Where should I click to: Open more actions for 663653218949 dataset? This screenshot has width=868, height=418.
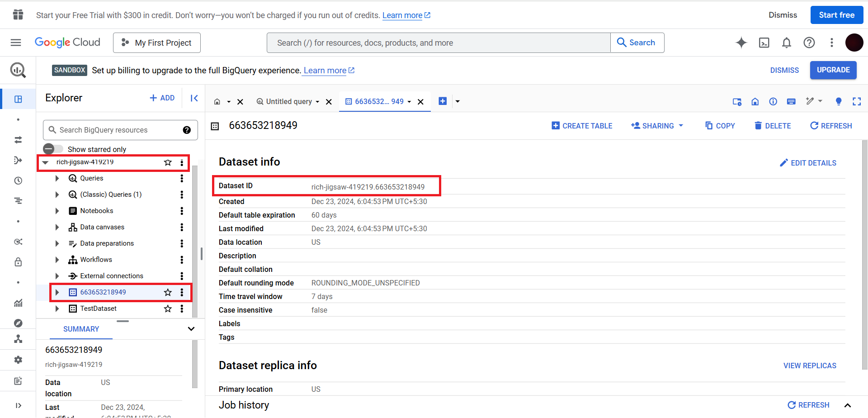(x=182, y=292)
